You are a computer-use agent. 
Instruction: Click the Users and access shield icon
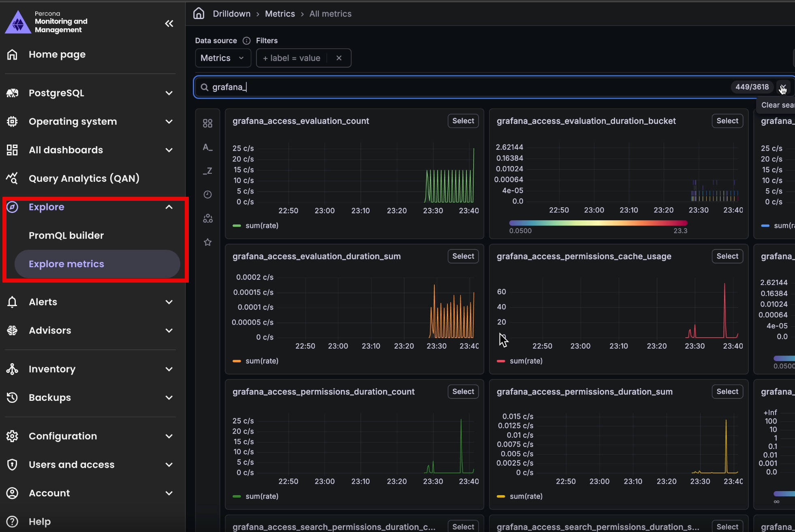point(12,464)
